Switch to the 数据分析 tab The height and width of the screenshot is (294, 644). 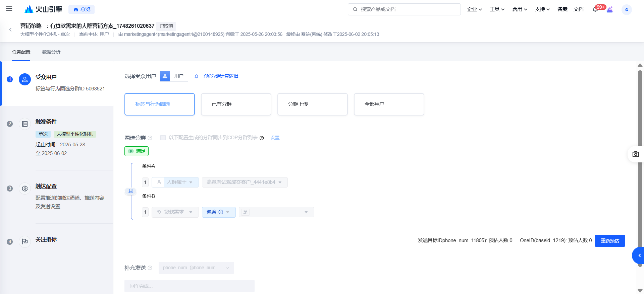point(51,52)
